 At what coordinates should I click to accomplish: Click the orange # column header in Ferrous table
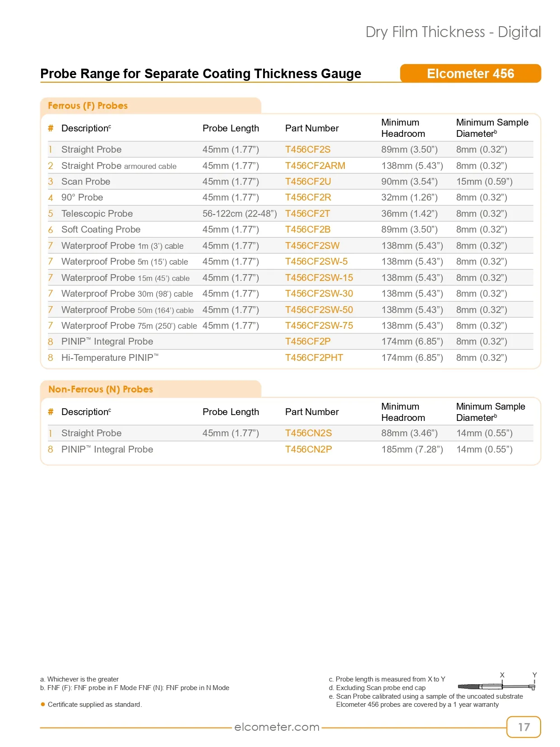tap(51, 128)
